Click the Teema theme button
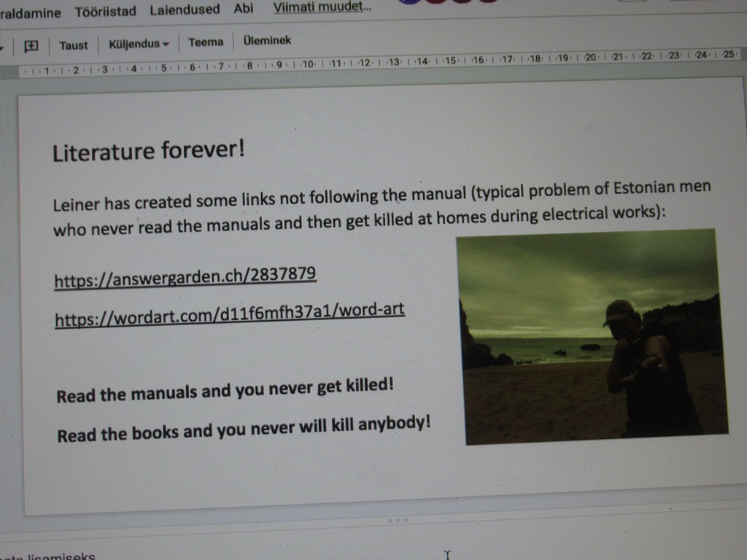This screenshot has height=560, width=747. tap(205, 42)
